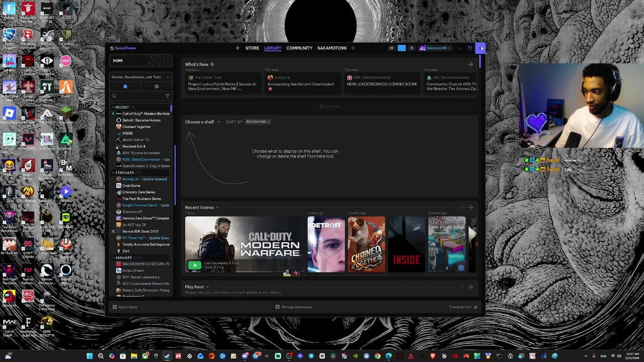The image size is (644, 362).
Task: Open the Chained Together cover in Recent Games
Action: pos(366,244)
